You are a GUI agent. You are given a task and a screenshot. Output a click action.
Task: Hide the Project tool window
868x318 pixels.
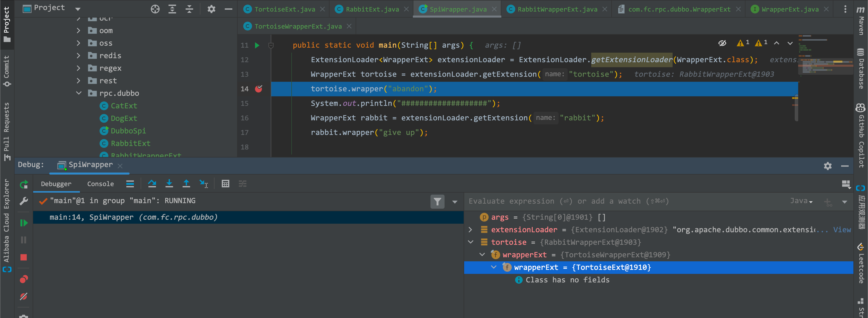point(229,9)
